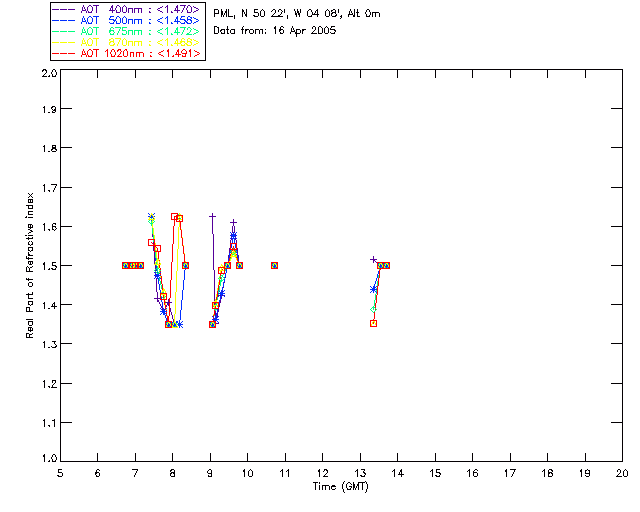Click the 1.1 y-axis tick label
The width and height of the screenshot is (640, 512).
tap(49, 423)
